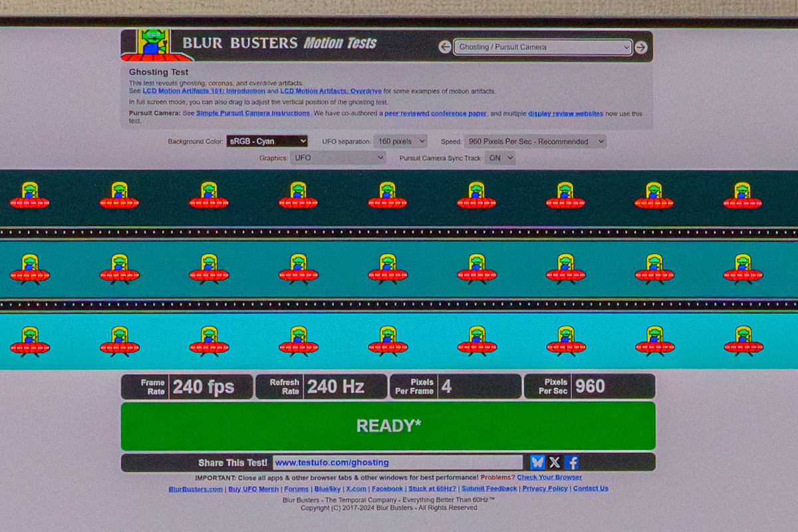Share the test on Facebook icon
Image resolution: width=798 pixels, height=532 pixels.
click(572, 462)
